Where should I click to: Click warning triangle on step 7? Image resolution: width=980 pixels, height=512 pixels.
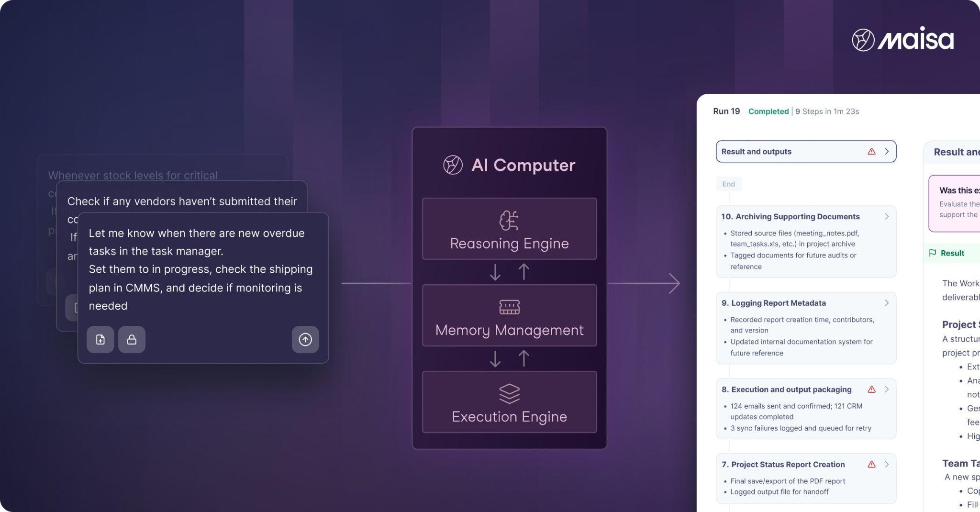(x=871, y=465)
